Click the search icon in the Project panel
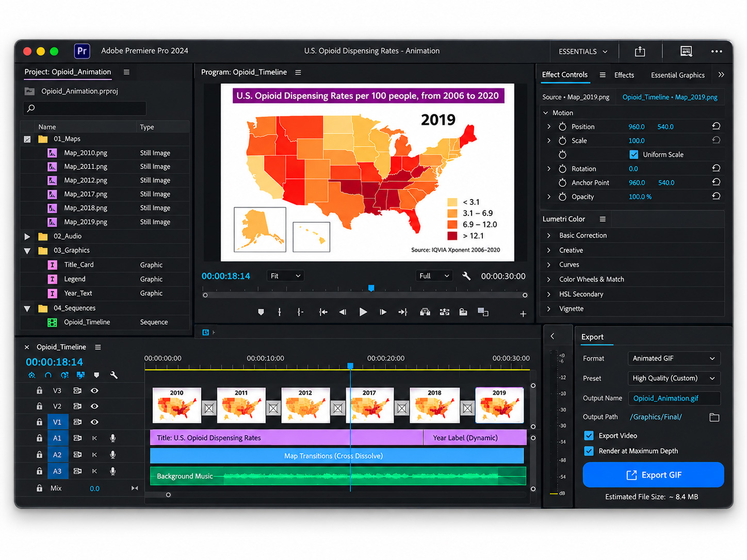This screenshot has width=747, height=560. tap(31, 108)
